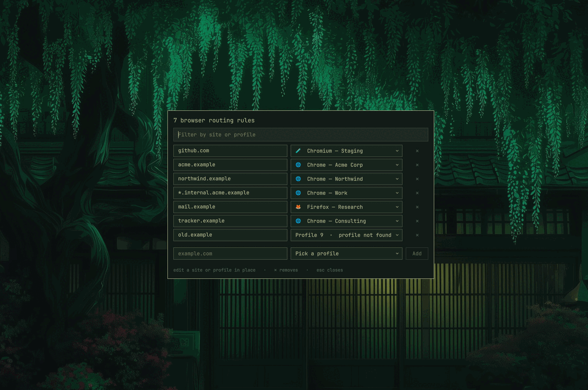Focus the Filter by site or profile field
The height and width of the screenshot is (390, 588).
tap(301, 134)
